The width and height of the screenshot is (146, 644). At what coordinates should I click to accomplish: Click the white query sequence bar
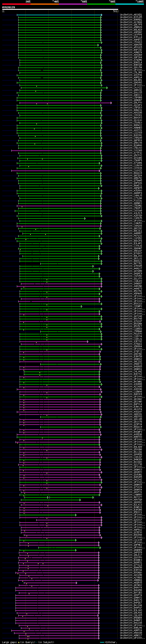coord(60,10)
